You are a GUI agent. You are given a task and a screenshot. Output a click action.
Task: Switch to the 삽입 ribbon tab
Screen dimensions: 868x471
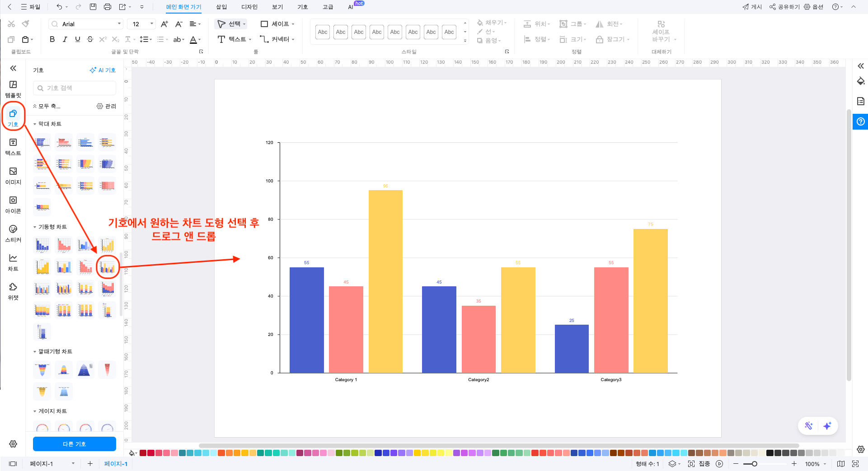point(221,7)
